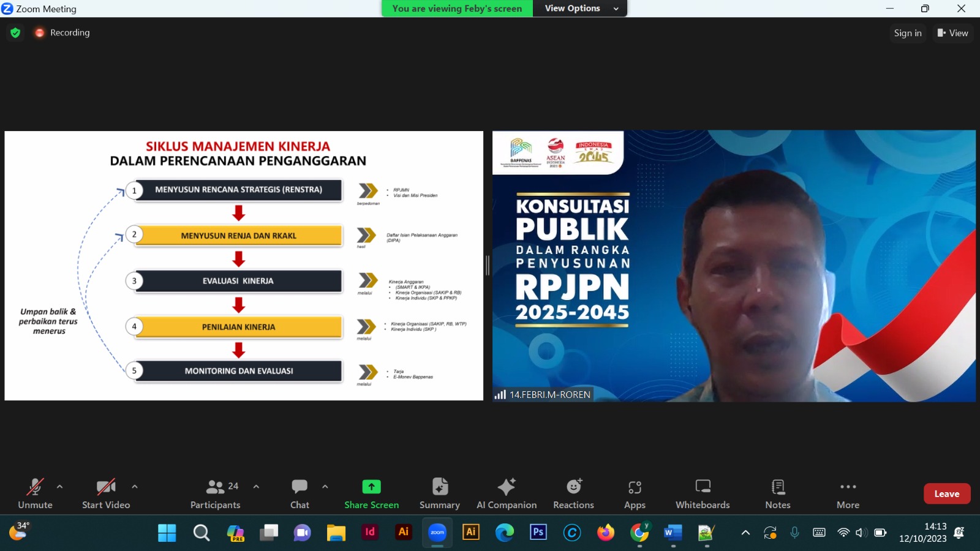Click the divider between shared screen and video
Screen dimensions: 980x551
(488, 266)
